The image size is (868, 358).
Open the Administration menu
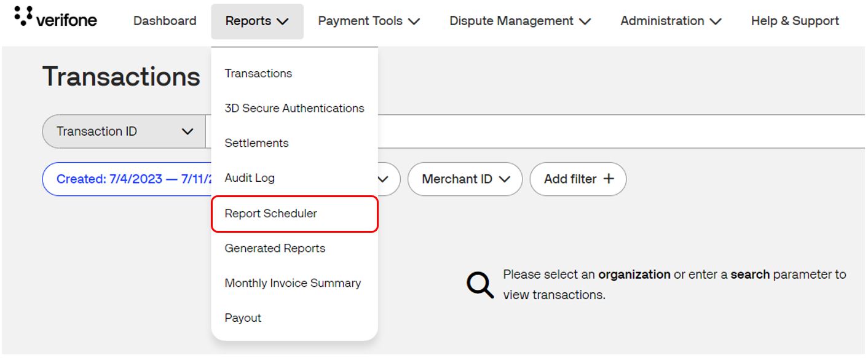[x=663, y=21]
